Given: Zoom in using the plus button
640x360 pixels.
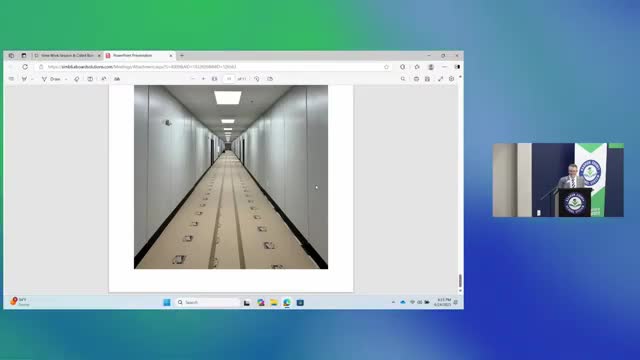Looking at the screenshot, I should pos(203,79).
